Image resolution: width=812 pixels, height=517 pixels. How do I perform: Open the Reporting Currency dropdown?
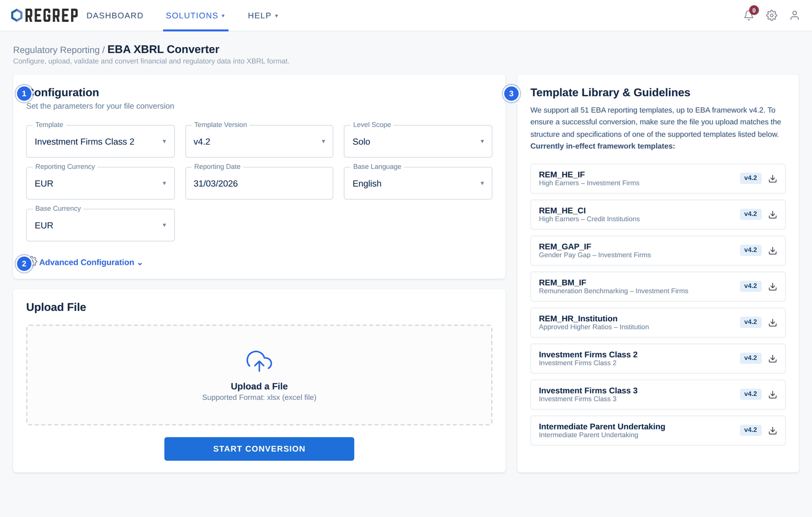(100, 183)
